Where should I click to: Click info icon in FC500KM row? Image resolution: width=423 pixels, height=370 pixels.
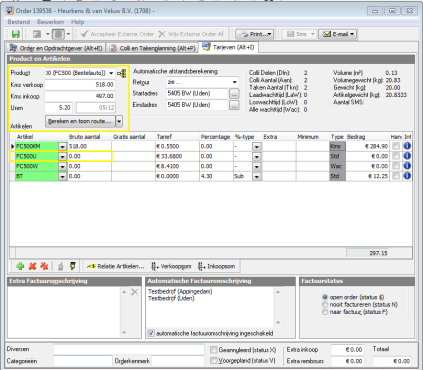407,146
